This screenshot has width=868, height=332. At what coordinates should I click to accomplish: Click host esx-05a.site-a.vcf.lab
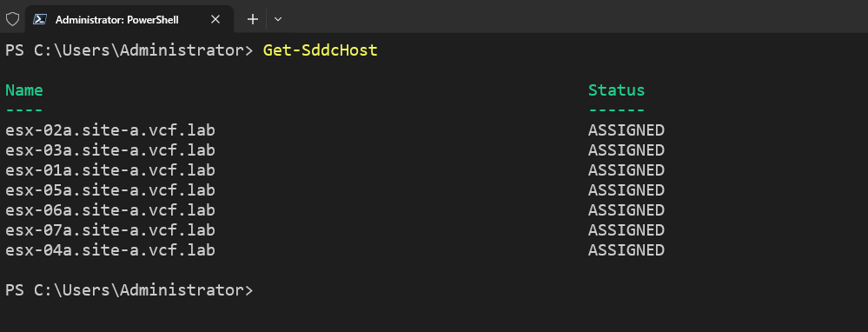[x=110, y=190]
